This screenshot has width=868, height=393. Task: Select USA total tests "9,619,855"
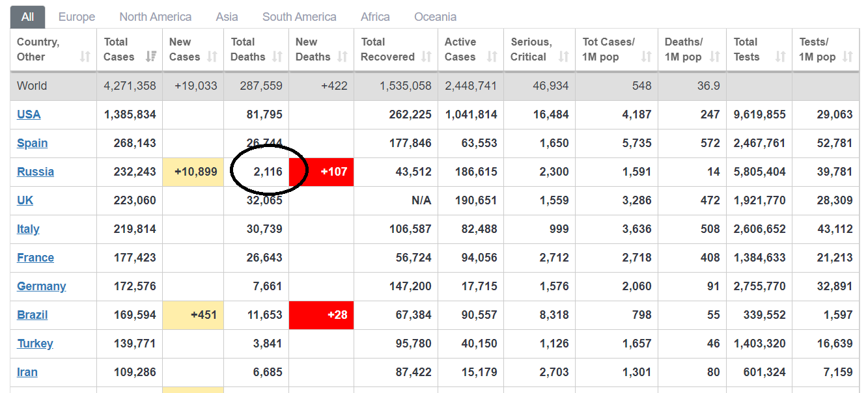click(x=760, y=115)
